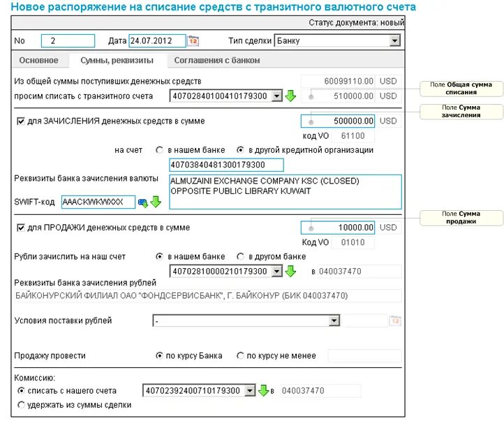
Task: Toggle checkbox для ПРОДАЖИ денежных средств
Action: coord(20,228)
